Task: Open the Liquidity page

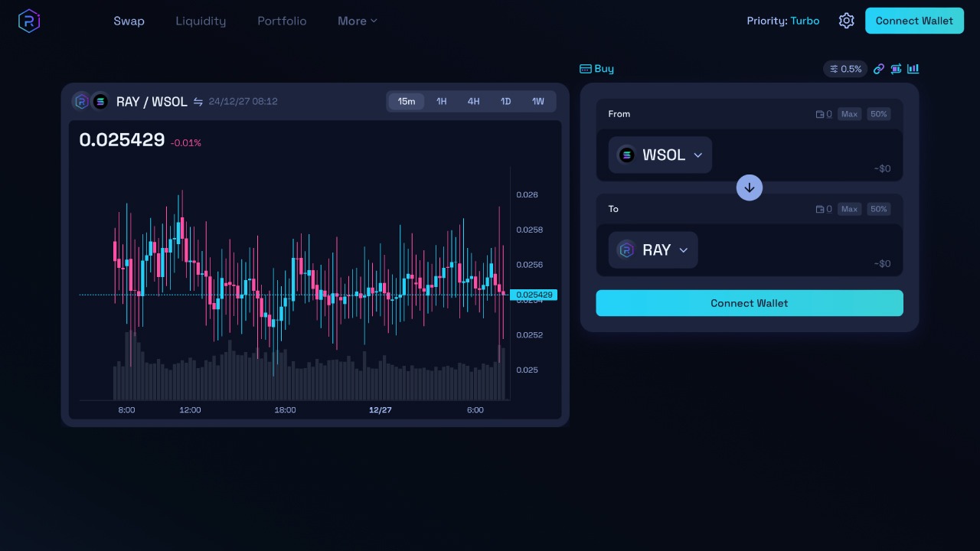Action: pyautogui.click(x=201, y=21)
